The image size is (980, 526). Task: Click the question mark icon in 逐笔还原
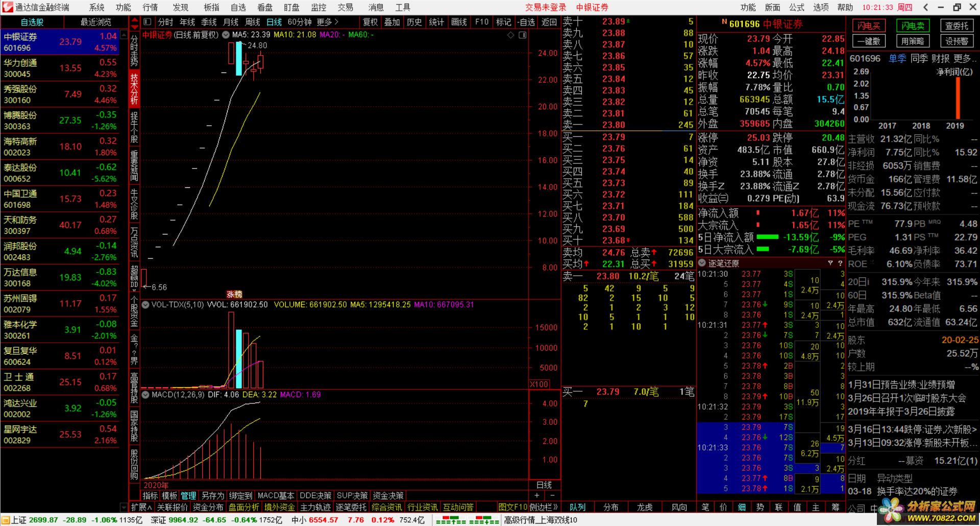840,263
